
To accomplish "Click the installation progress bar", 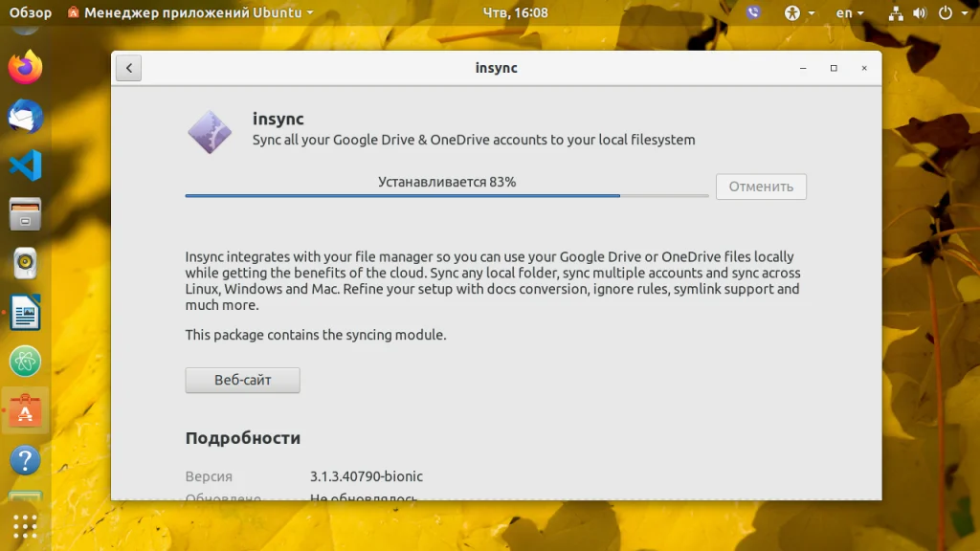I will click(x=446, y=195).
